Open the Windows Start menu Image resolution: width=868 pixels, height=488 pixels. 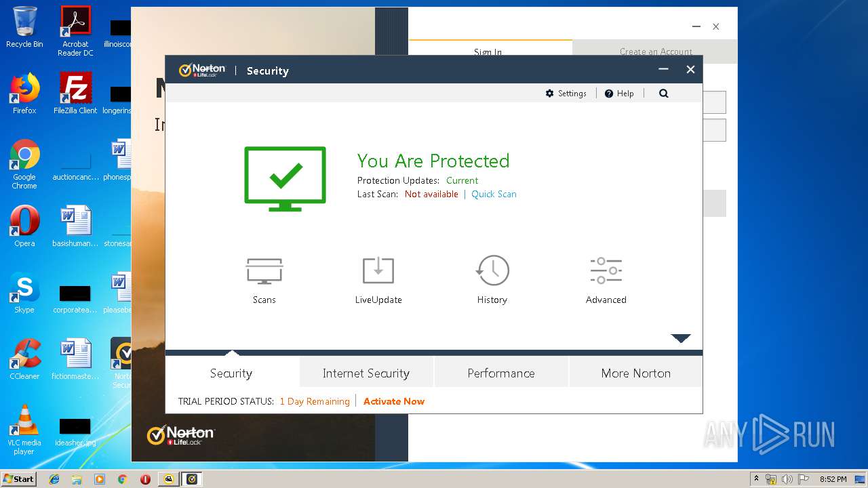point(19,479)
